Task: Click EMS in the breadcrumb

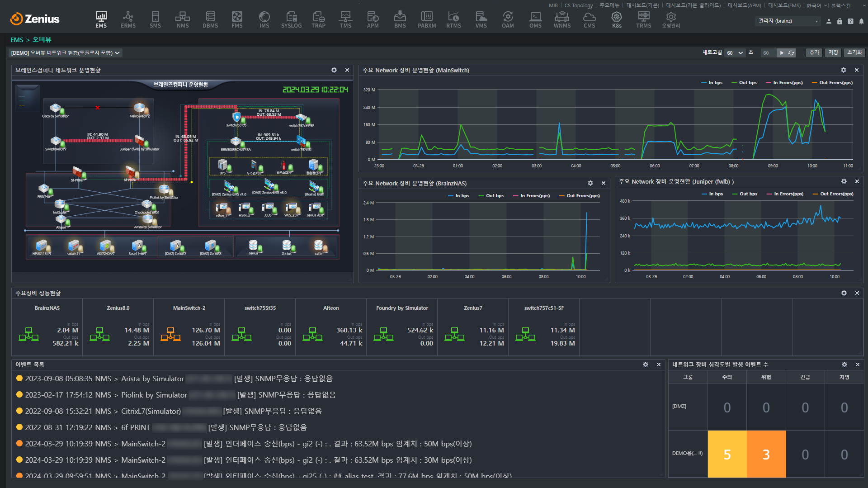Action: coord(17,40)
